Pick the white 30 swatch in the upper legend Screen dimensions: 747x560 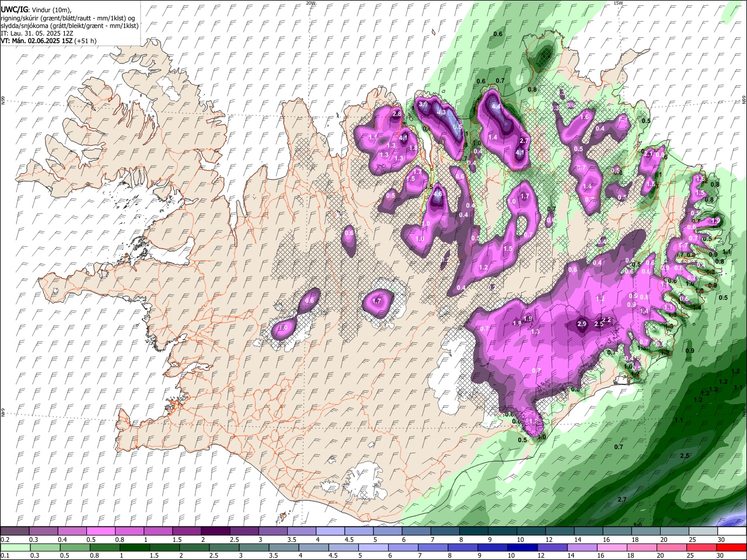coord(732,531)
